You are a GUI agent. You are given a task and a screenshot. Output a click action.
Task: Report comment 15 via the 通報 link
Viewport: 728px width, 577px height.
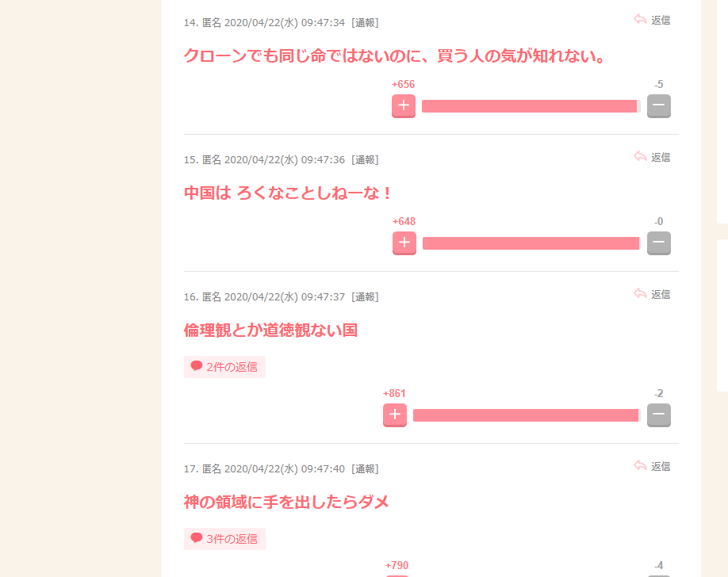(365, 159)
